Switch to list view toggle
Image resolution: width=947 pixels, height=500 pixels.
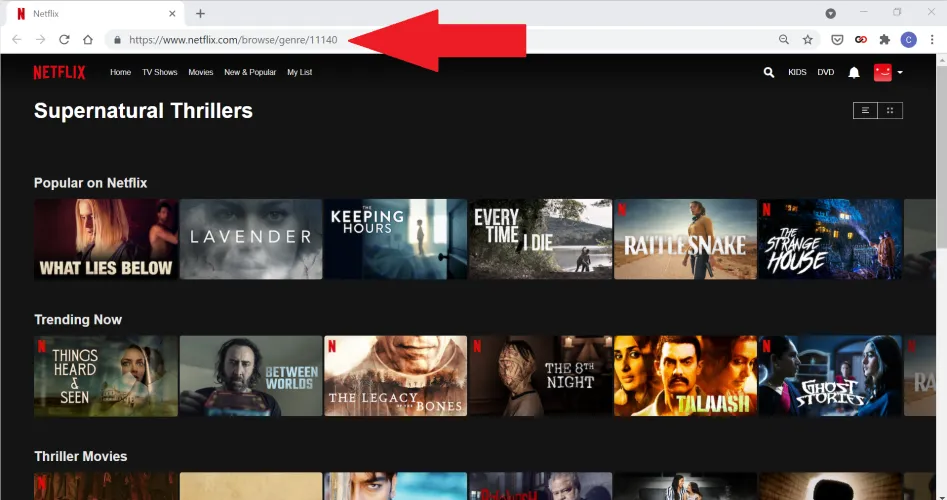[865, 110]
